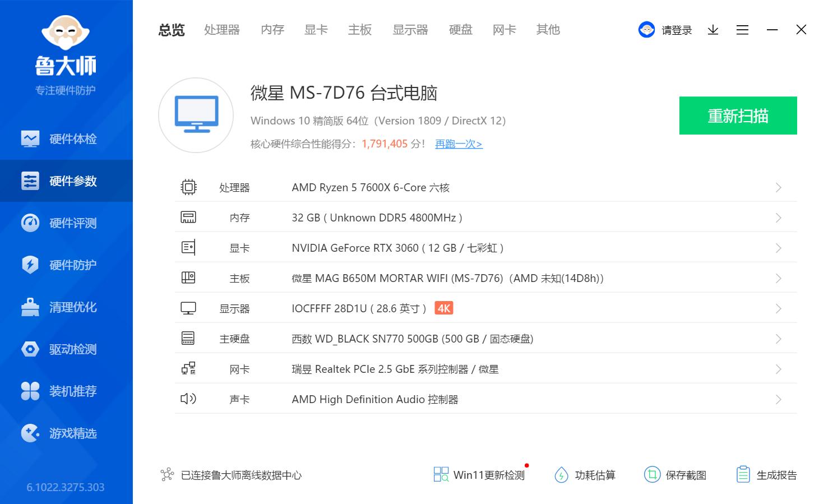Viewport: 819px width, 504px height.
Task: Click 请登录 to sign in
Action: tap(676, 30)
